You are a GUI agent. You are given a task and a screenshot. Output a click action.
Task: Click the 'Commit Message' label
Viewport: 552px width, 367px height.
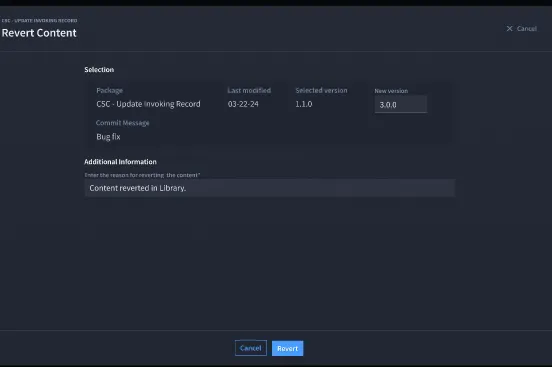coord(123,123)
